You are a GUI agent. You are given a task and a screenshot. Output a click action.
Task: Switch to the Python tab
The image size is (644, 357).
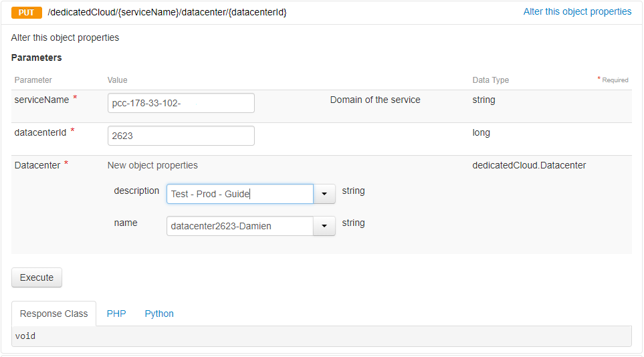click(159, 314)
